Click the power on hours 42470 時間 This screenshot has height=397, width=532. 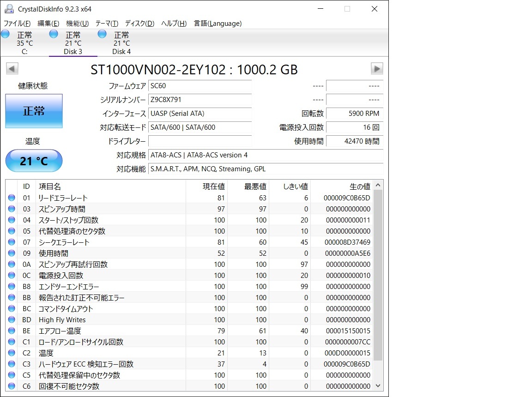[x=355, y=141]
